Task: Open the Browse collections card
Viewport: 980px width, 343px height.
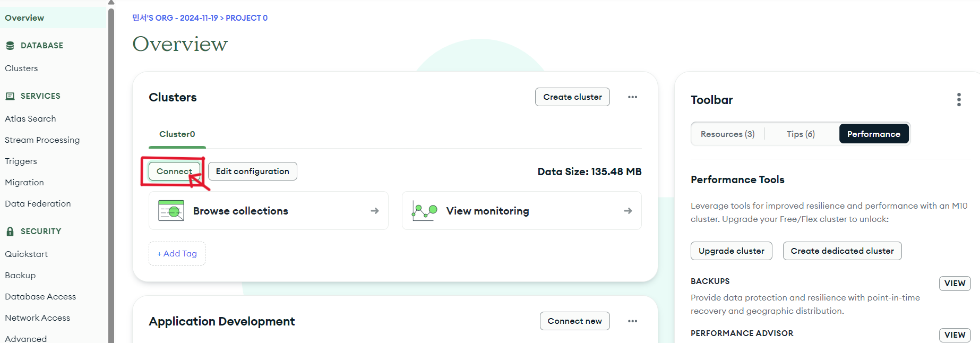Action: click(269, 211)
